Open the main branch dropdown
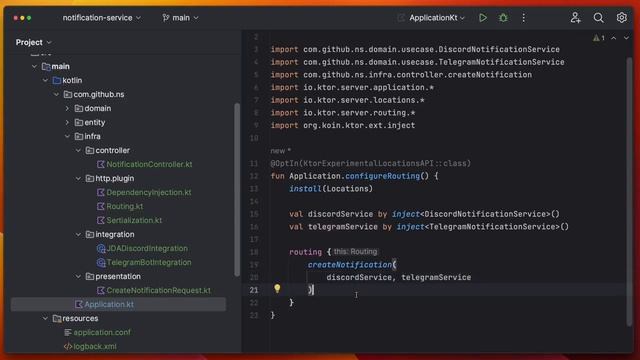The width and height of the screenshot is (640, 360). [180, 18]
